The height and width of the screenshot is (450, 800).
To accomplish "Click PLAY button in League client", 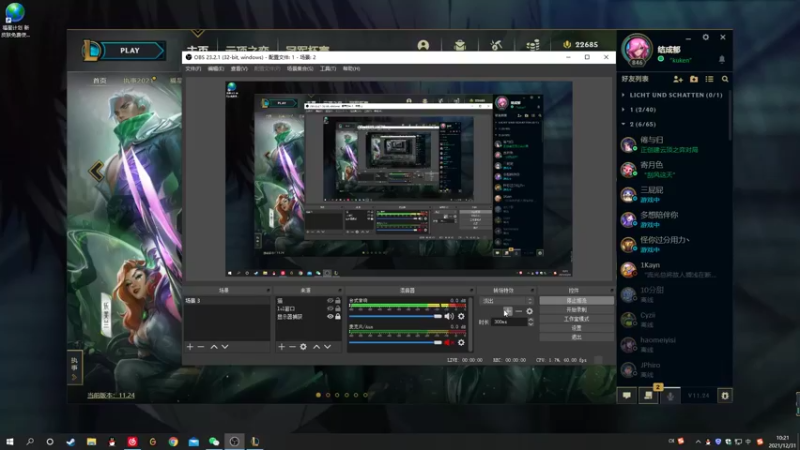I will pos(130,51).
